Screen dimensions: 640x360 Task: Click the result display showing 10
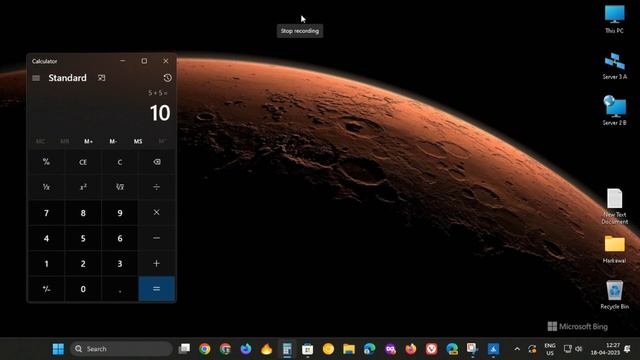[x=160, y=113]
